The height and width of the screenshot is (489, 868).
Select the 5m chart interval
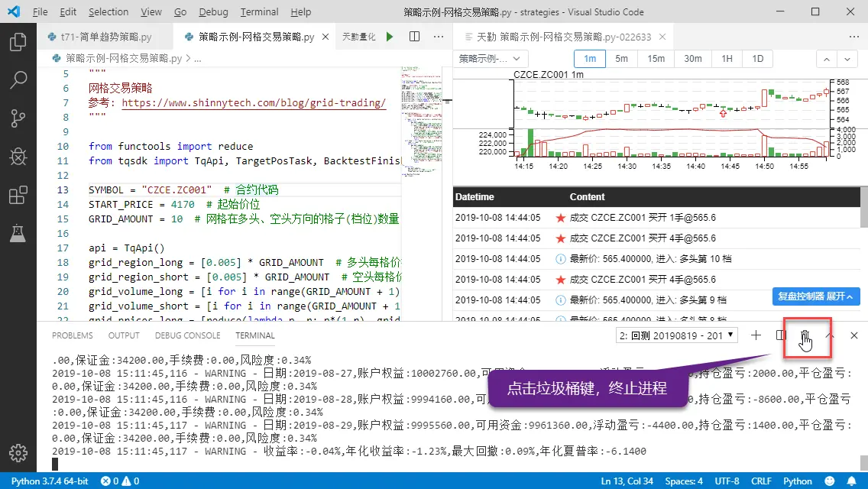[x=621, y=59]
